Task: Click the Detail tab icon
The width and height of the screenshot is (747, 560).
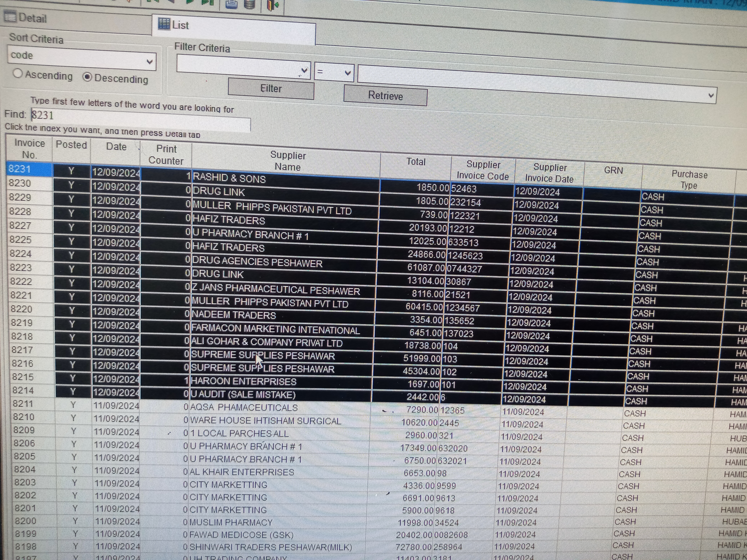Action: [x=10, y=16]
